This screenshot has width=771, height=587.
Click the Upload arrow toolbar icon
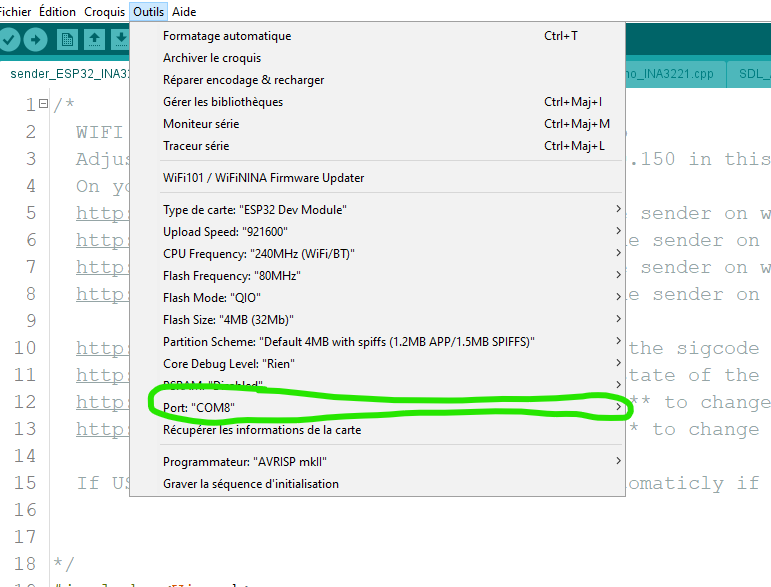(35, 40)
